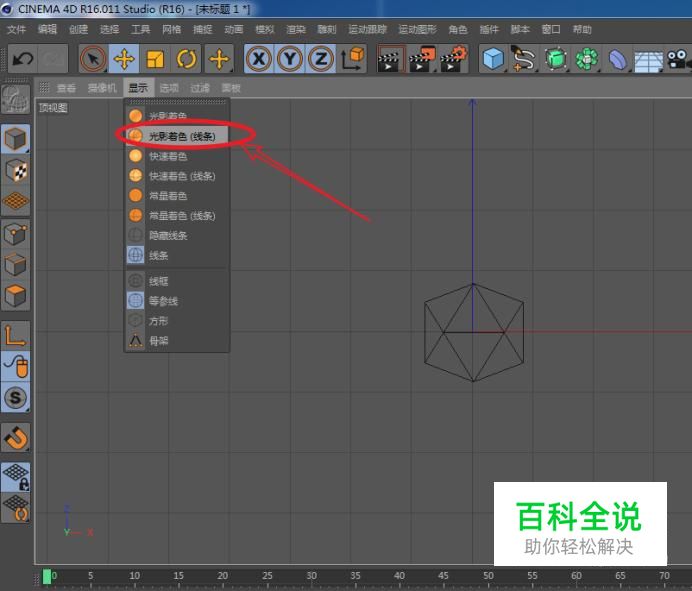Image resolution: width=692 pixels, height=591 pixels.
Task: Switch to Points mode
Action: [x=15, y=233]
